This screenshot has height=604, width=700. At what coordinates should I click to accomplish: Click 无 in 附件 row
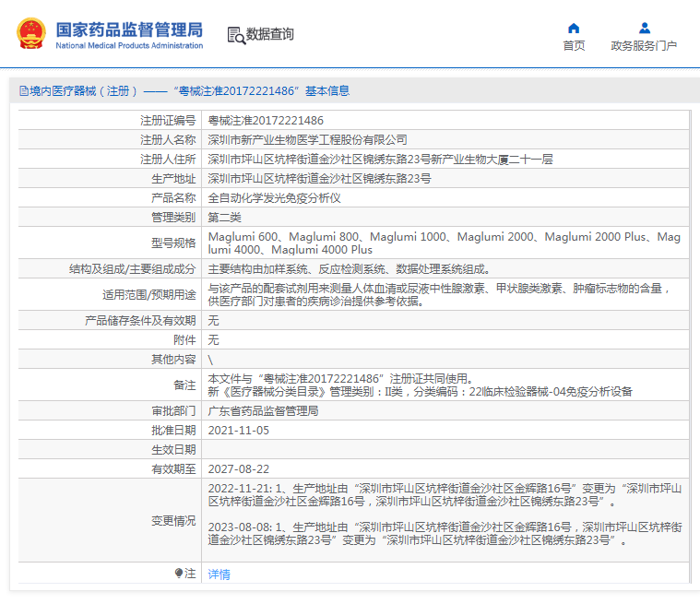point(213,340)
